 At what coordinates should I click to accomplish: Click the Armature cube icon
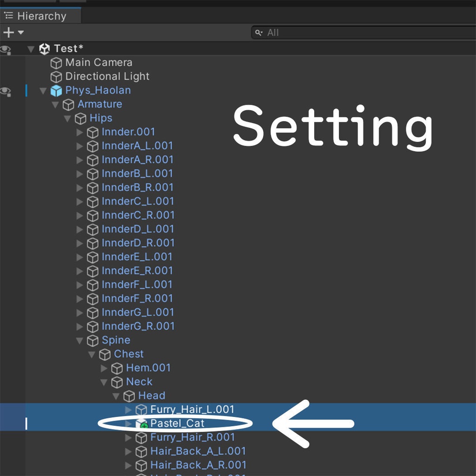click(x=68, y=105)
